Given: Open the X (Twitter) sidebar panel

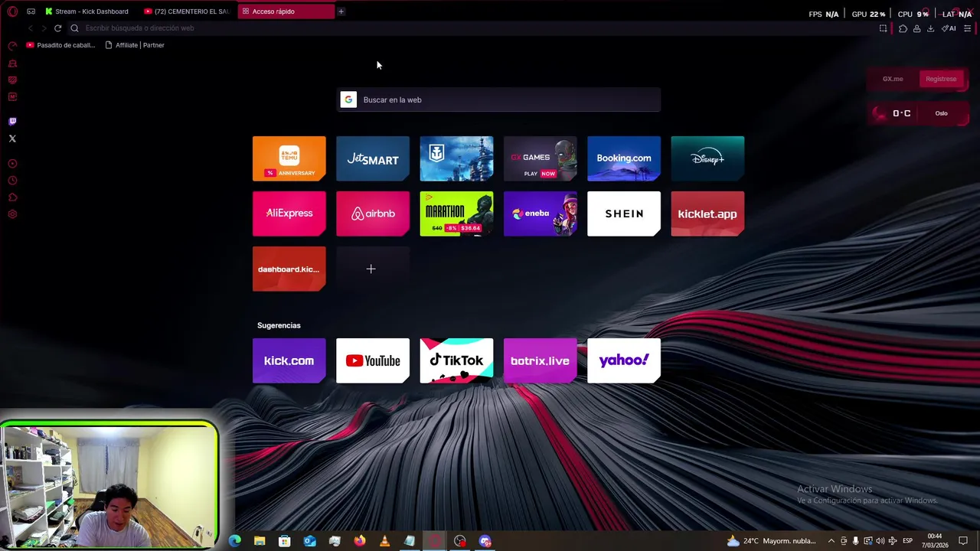Looking at the screenshot, I should point(12,139).
